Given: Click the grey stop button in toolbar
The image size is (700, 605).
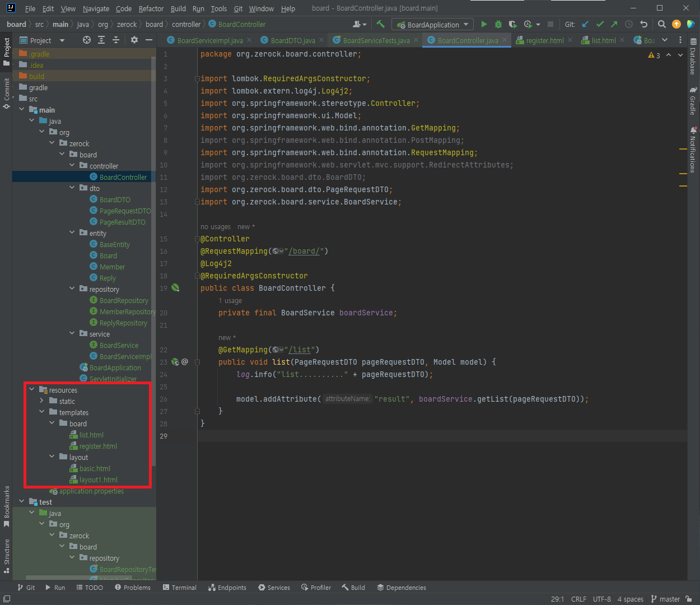Looking at the screenshot, I should coord(550,24).
